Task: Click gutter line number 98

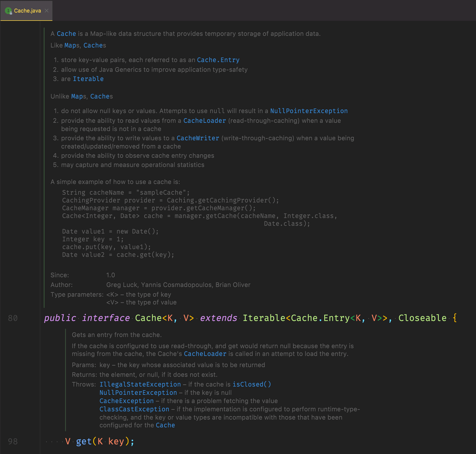Action: tap(13, 441)
